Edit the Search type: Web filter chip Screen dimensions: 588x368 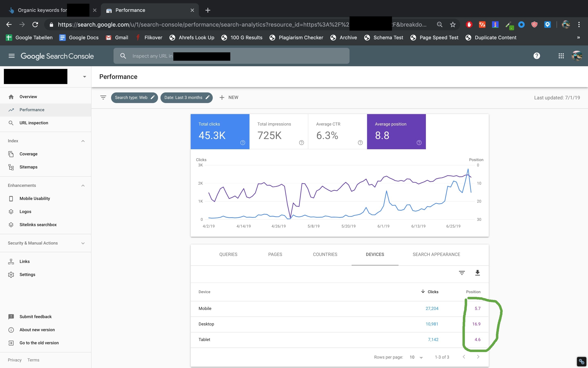[134, 98]
